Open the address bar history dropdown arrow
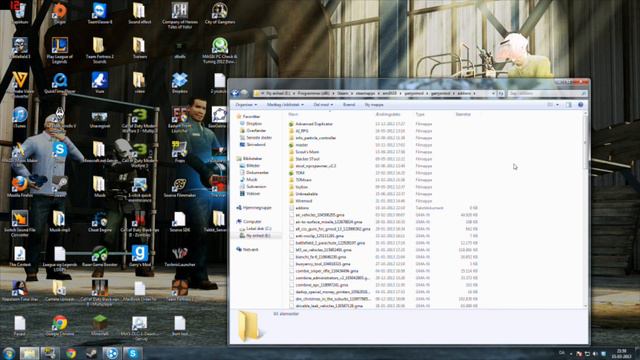640x360 pixels. 493,93
